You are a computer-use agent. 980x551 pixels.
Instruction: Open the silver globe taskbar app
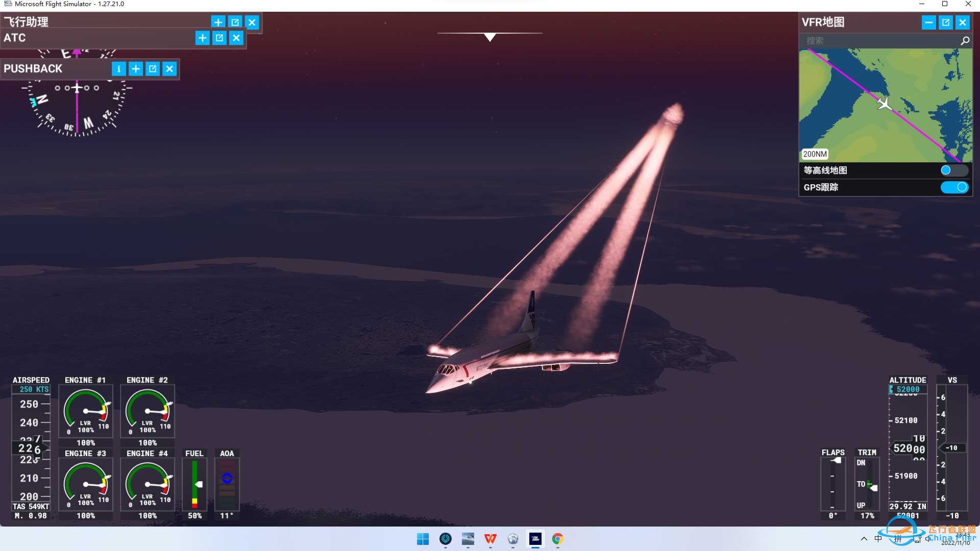513,539
